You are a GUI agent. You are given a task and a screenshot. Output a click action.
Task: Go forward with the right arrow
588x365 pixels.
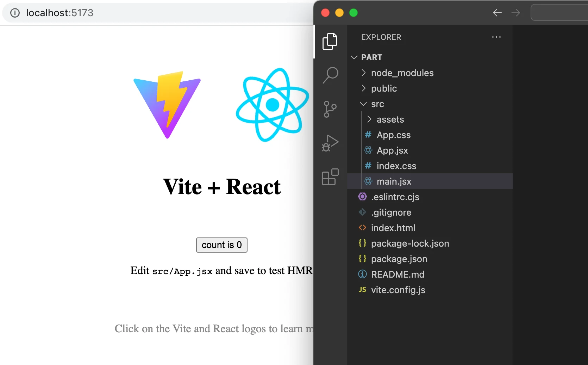516,13
